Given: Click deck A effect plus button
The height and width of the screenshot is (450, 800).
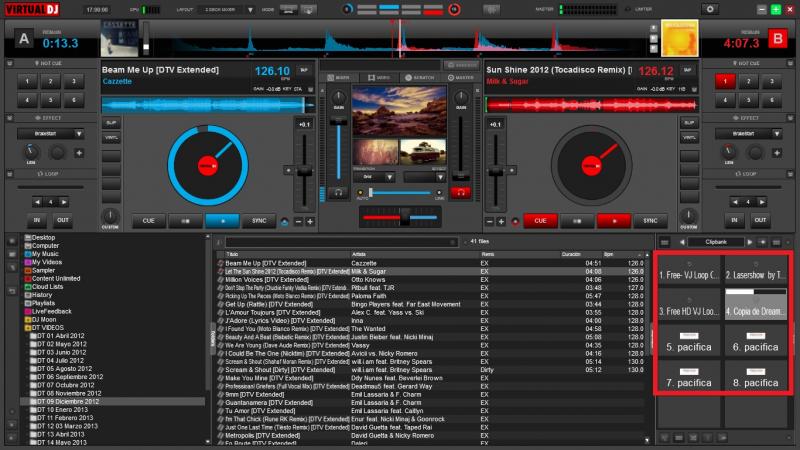Looking at the screenshot, I should (79, 153).
